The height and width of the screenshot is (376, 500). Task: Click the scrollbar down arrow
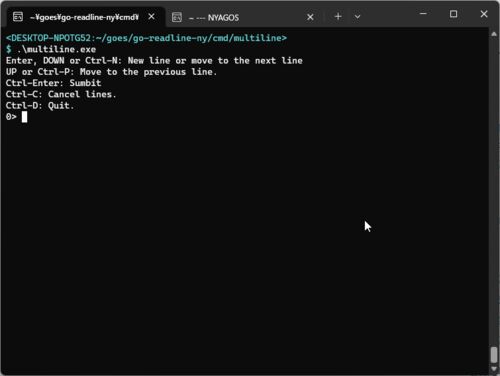[x=494, y=369]
